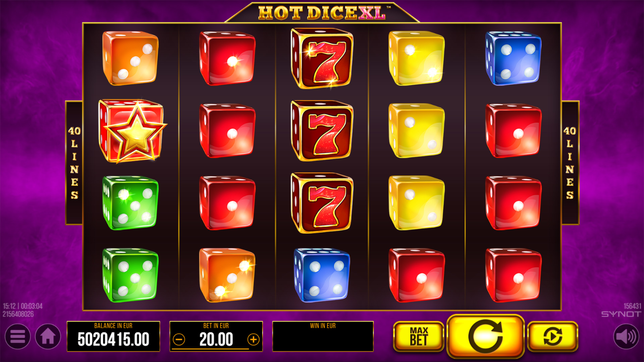
Task: Select the blue four dice on bottom row
Action: [x=322, y=275]
